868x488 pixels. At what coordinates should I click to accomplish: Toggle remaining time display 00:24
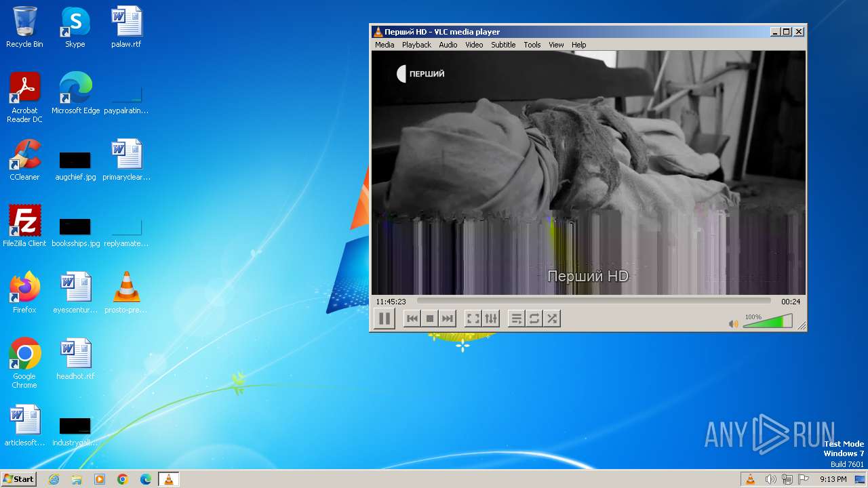click(x=791, y=302)
